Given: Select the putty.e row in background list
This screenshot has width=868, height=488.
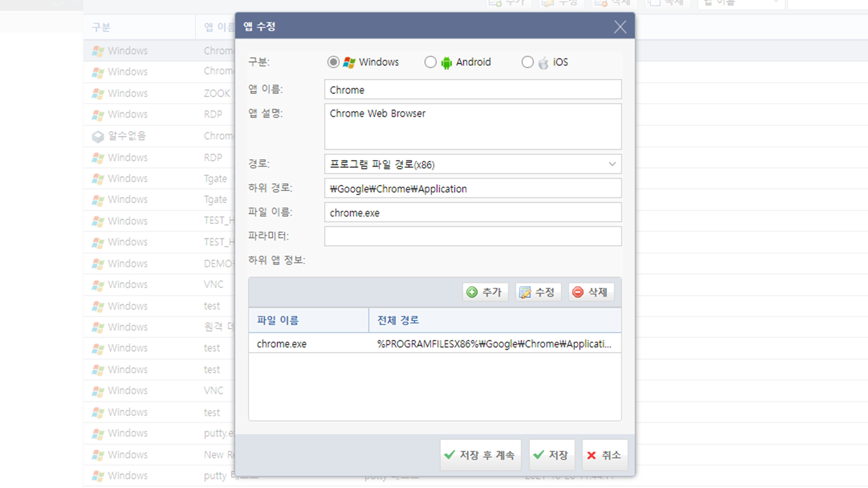Looking at the screenshot, I should tap(159, 433).
